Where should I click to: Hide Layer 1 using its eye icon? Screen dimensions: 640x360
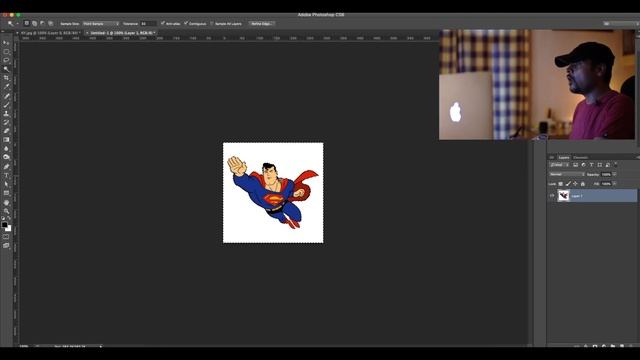point(552,196)
